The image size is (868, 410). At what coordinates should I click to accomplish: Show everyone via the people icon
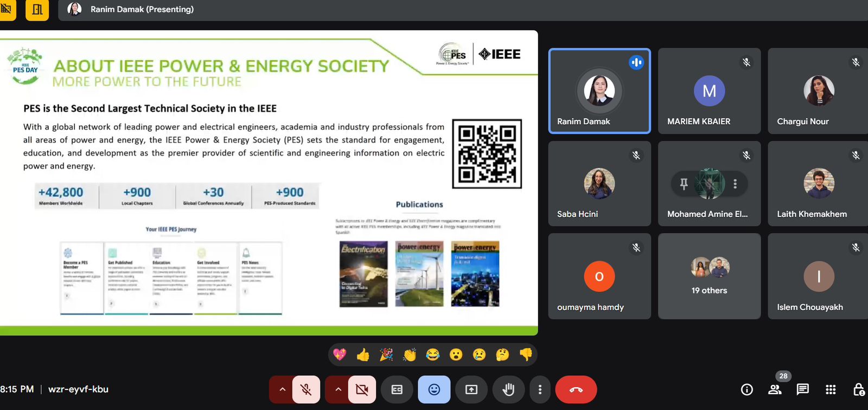(775, 389)
